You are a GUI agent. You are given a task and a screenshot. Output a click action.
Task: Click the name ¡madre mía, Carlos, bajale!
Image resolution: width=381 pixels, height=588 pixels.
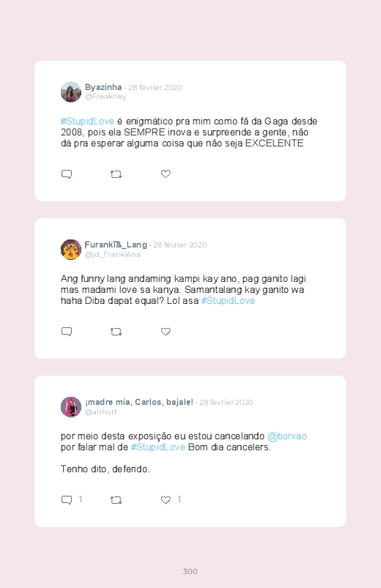click(x=139, y=402)
